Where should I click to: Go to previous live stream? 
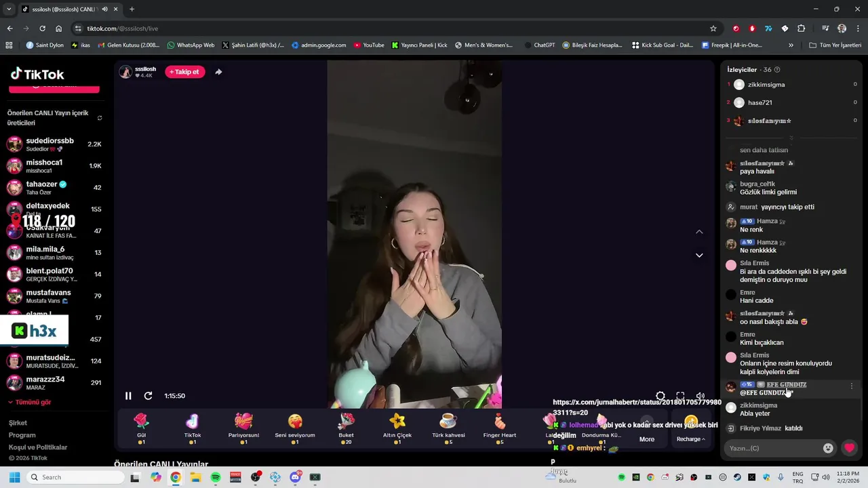(x=699, y=232)
